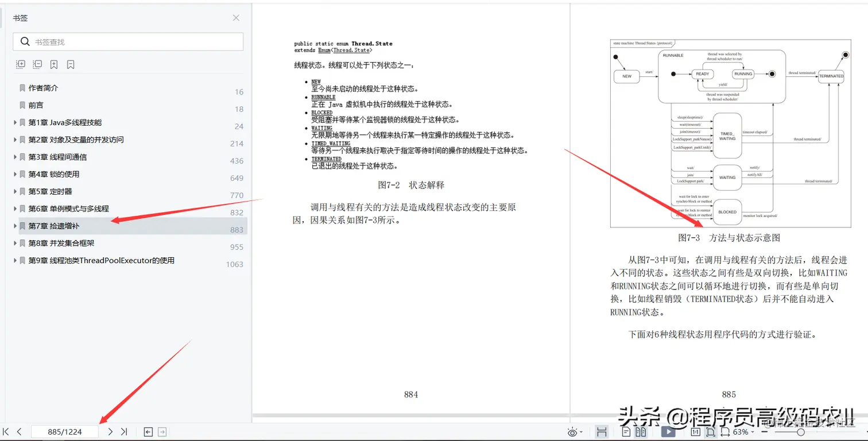Set zoom to actual size 1:1
868x441 pixels.
pos(696,431)
